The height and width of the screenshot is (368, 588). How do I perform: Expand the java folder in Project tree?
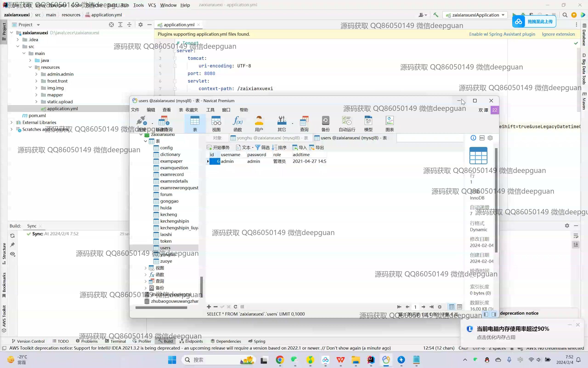[x=30, y=60]
